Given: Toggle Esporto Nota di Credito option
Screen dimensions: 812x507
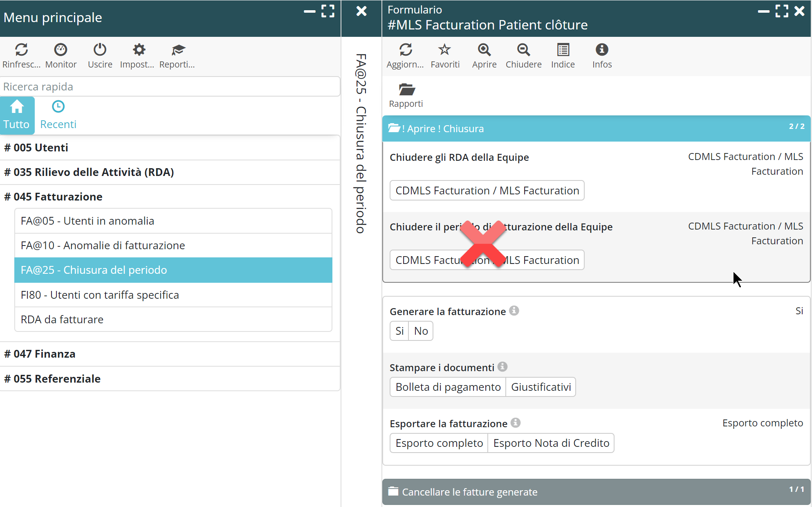Looking at the screenshot, I should click(x=551, y=443).
